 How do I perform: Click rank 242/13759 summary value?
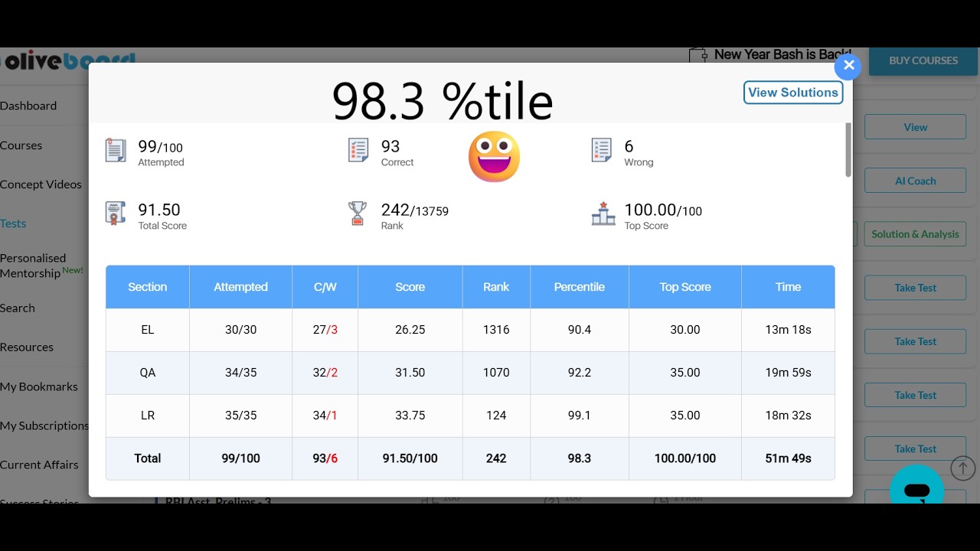pos(414,210)
